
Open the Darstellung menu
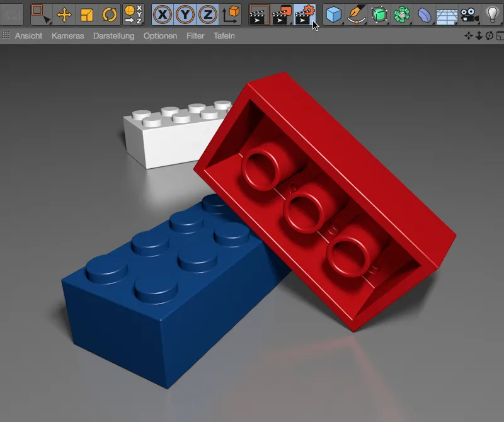click(x=114, y=36)
